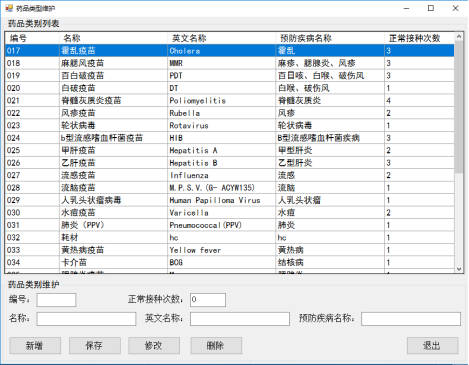Screen dimensions: 469x365
Task: Focus the 名称 text field
Action: [x=86, y=319]
